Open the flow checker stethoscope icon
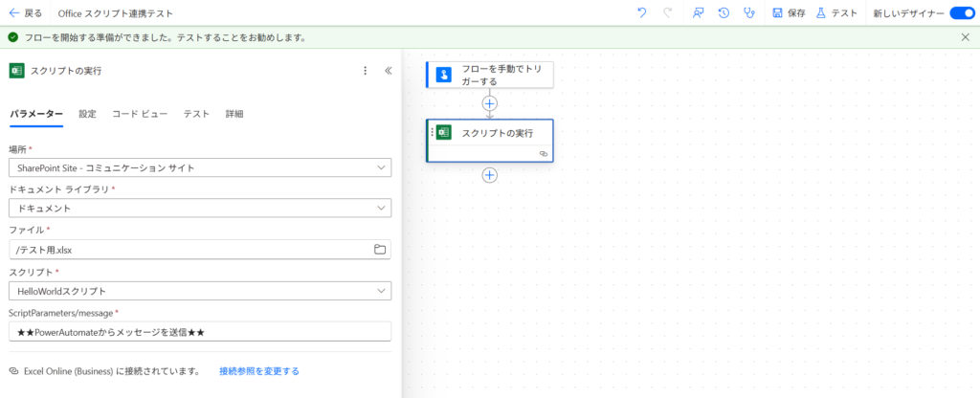 pos(748,13)
